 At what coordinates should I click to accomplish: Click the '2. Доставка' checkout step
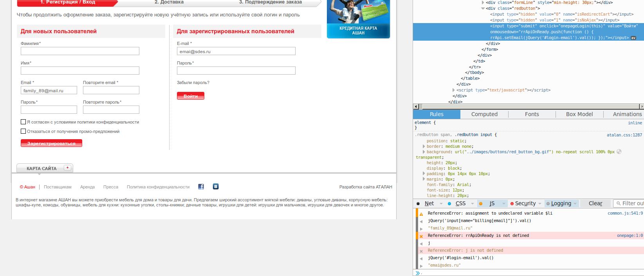(x=169, y=2)
